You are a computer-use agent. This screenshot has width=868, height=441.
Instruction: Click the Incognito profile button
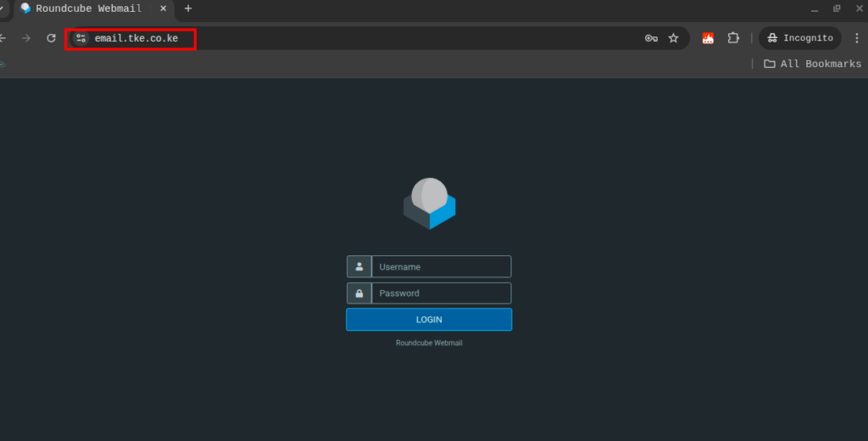[x=800, y=38]
